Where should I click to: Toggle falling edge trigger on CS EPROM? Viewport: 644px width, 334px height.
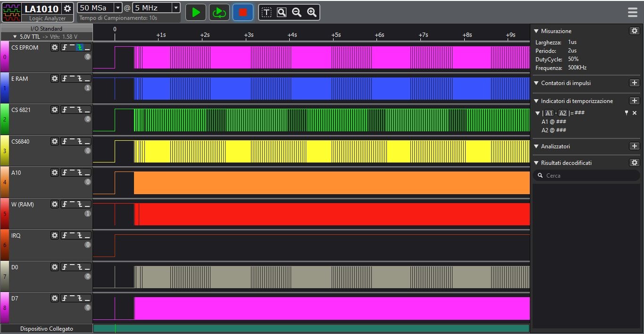click(80, 47)
